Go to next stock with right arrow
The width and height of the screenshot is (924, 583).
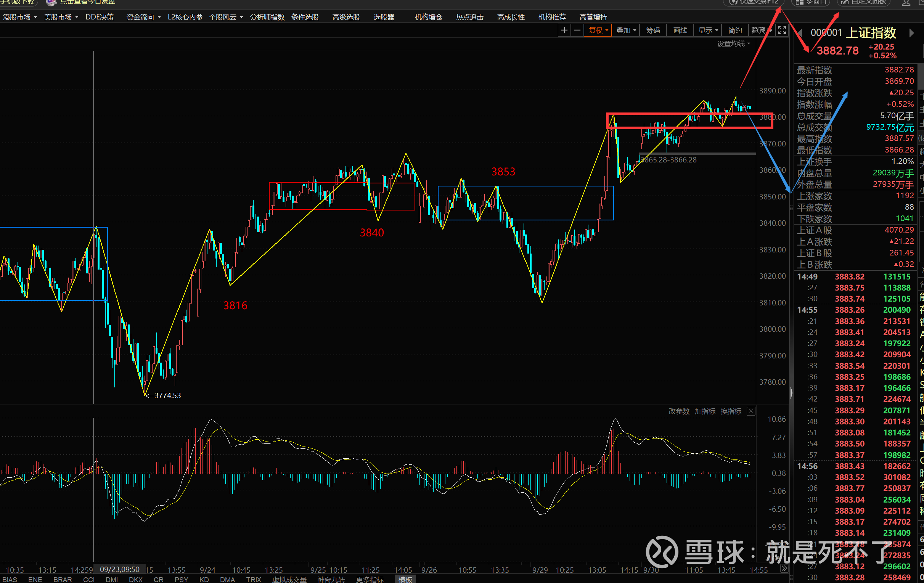(x=911, y=33)
